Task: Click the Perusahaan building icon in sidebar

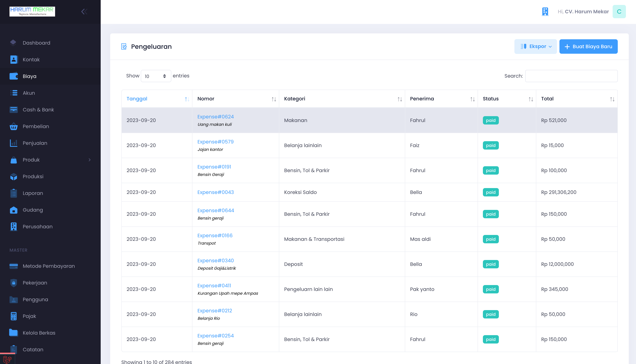Action: click(x=13, y=226)
